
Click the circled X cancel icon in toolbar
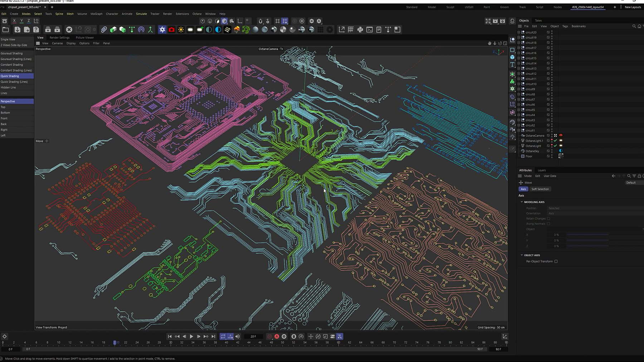pos(69,30)
